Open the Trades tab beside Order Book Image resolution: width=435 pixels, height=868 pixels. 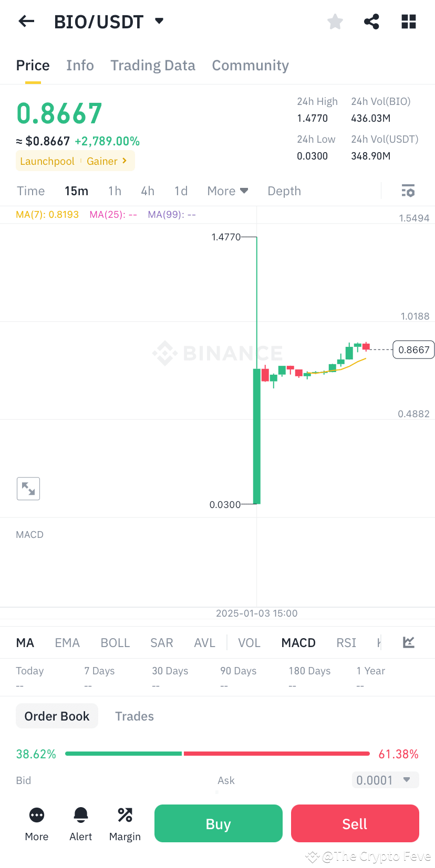click(134, 716)
